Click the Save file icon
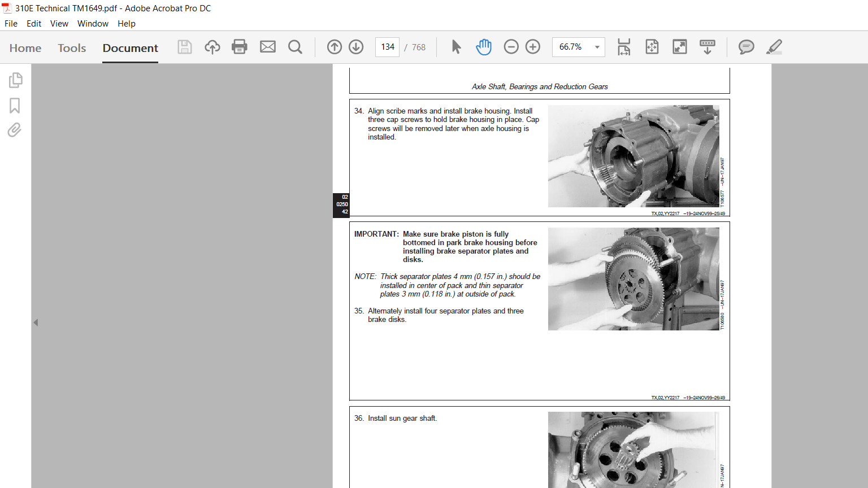 pos(185,47)
